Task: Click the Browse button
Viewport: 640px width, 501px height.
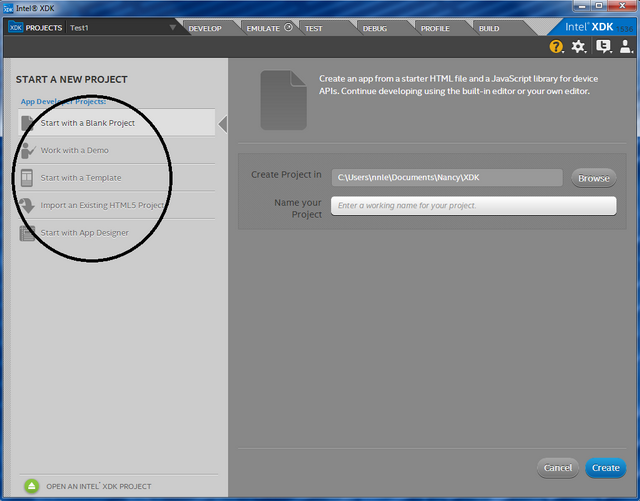Action: click(593, 178)
